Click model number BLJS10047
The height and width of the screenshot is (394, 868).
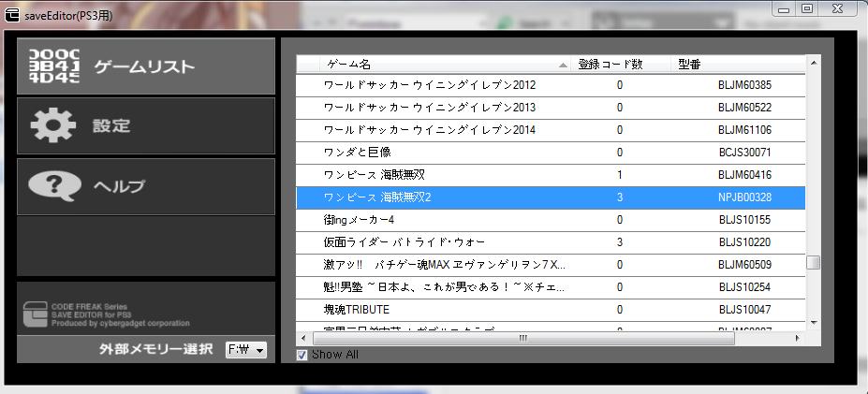pos(744,310)
